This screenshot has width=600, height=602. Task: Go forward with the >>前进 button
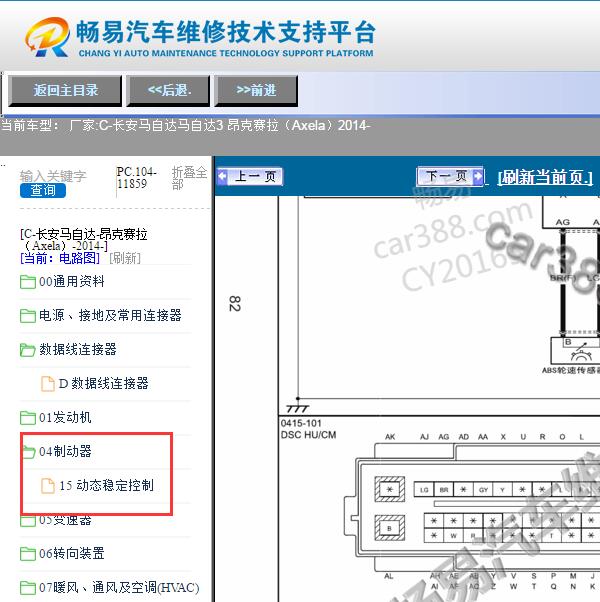coord(256,91)
